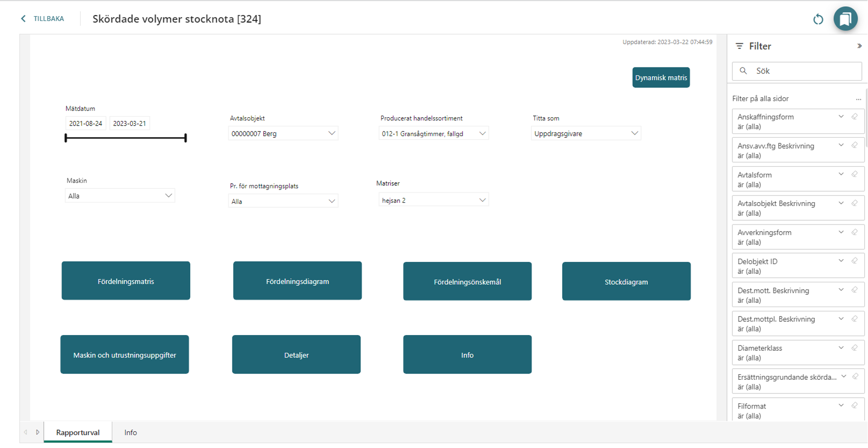Expand the Dest.mottpl. Beskrivning filter card
Screen dimensions: 868x448
point(841,319)
